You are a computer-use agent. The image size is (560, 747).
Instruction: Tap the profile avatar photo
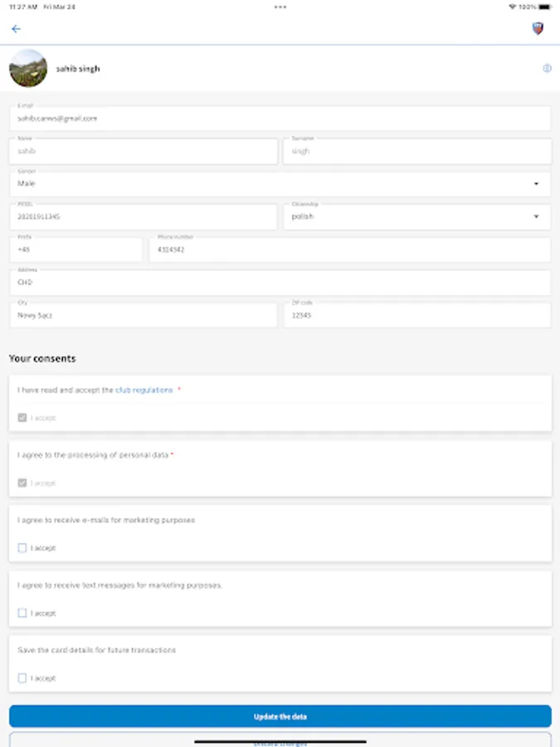click(28, 68)
